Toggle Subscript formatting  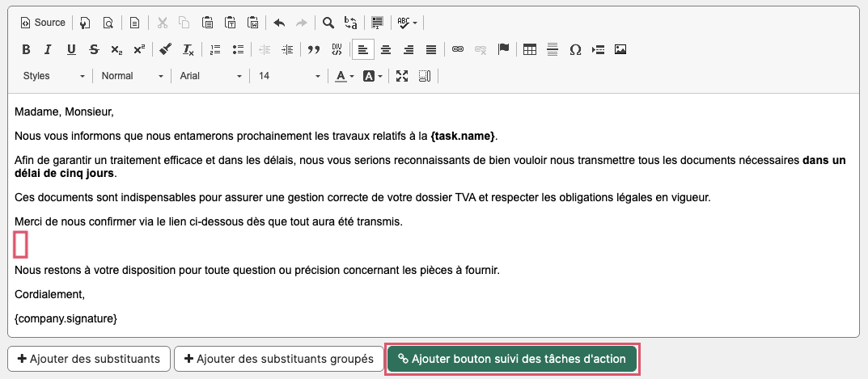click(x=116, y=49)
